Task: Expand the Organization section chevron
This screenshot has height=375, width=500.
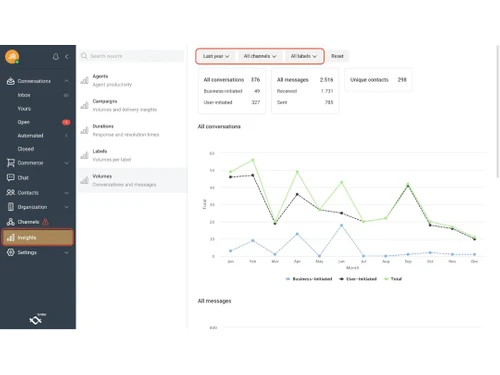Action: tap(66, 207)
